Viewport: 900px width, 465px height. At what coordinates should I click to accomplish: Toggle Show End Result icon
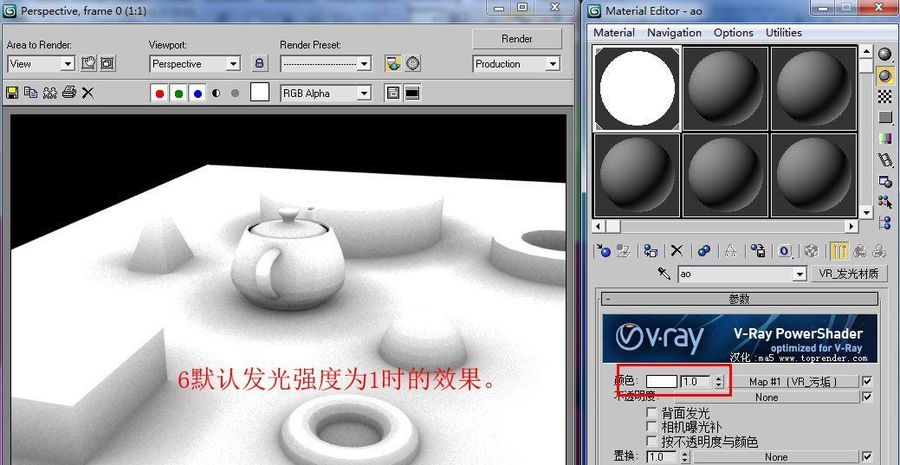click(x=840, y=250)
